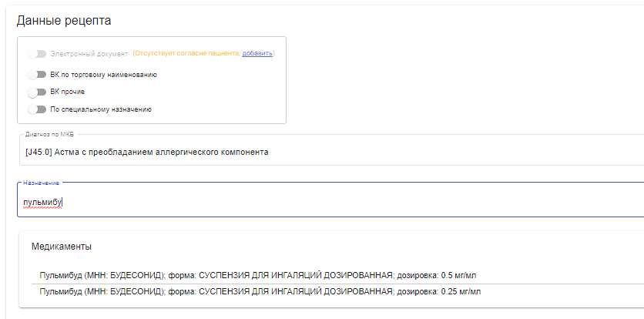
Task: Click the По специальному назначению label
Action: (x=101, y=109)
